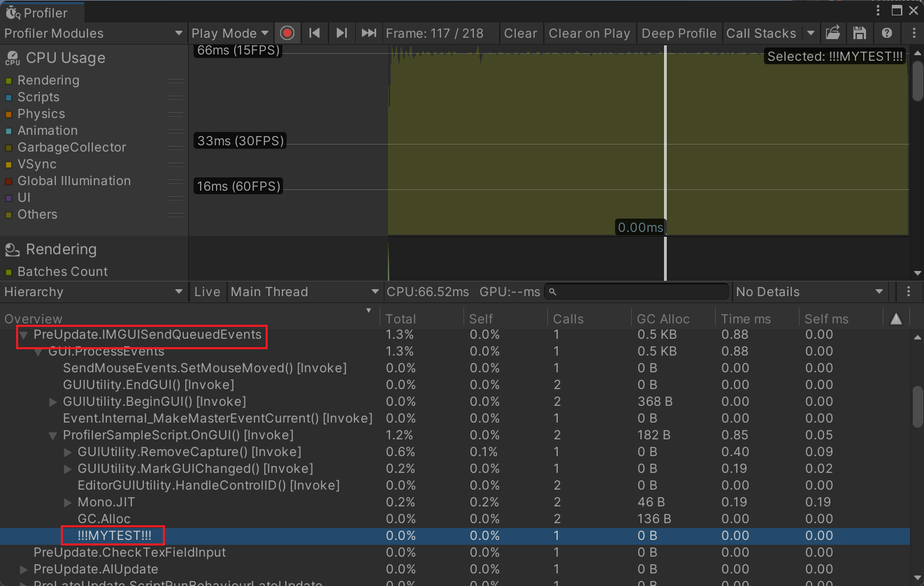924x586 pixels.
Task: Sort by the Time ms column header
Action: (x=756, y=318)
